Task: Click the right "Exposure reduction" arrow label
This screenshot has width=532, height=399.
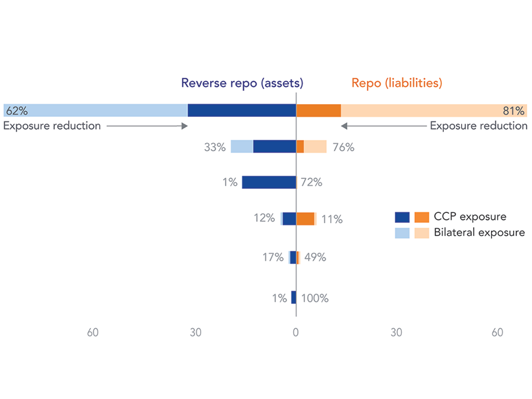Action: pyautogui.click(x=478, y=126)
